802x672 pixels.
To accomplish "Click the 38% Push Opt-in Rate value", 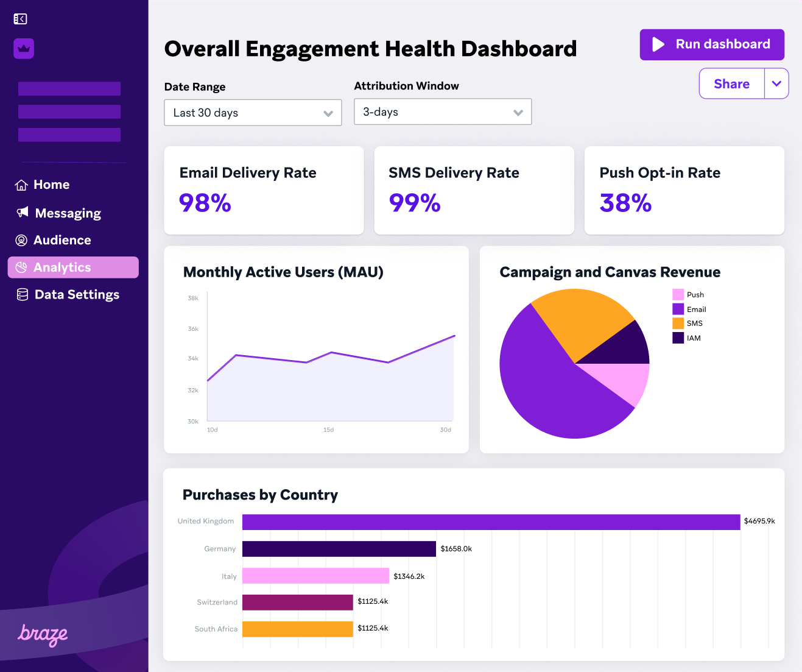I will click(625, 203).
